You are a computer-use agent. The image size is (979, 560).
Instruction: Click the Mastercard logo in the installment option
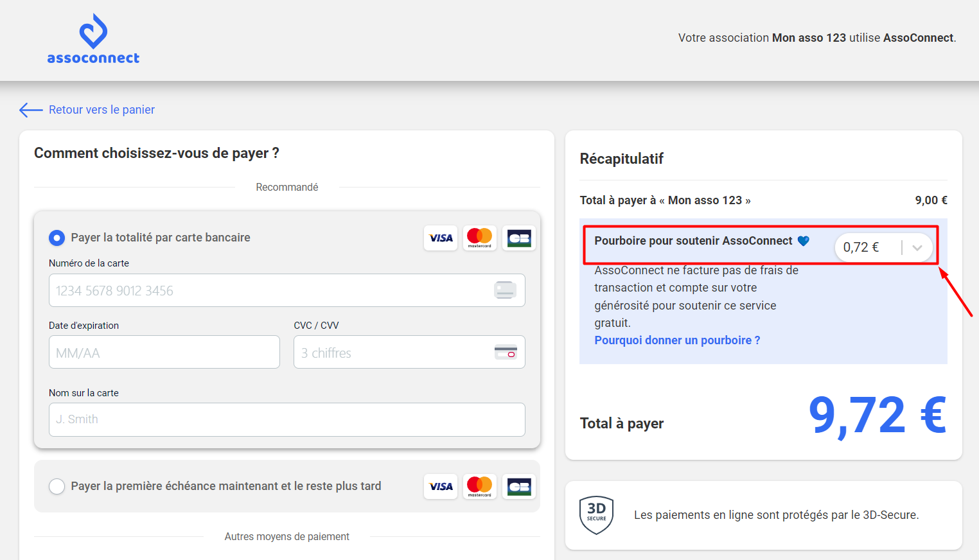click(x=480, y=487)
